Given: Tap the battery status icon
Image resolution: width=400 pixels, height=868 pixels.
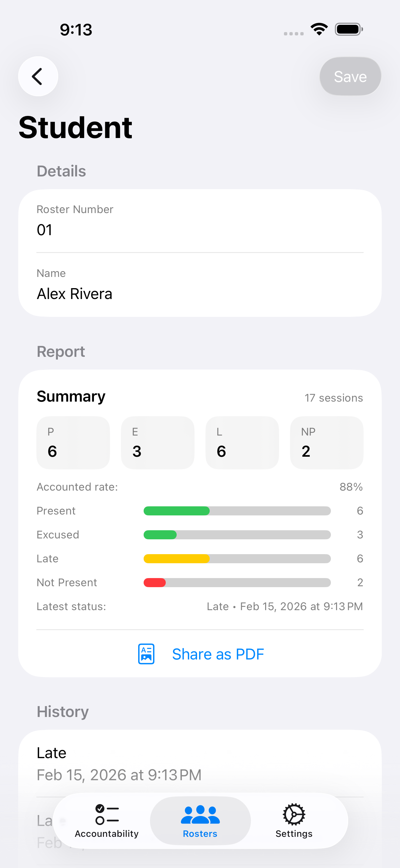Looking at the screenshot, I should click(x=349, y=29).
